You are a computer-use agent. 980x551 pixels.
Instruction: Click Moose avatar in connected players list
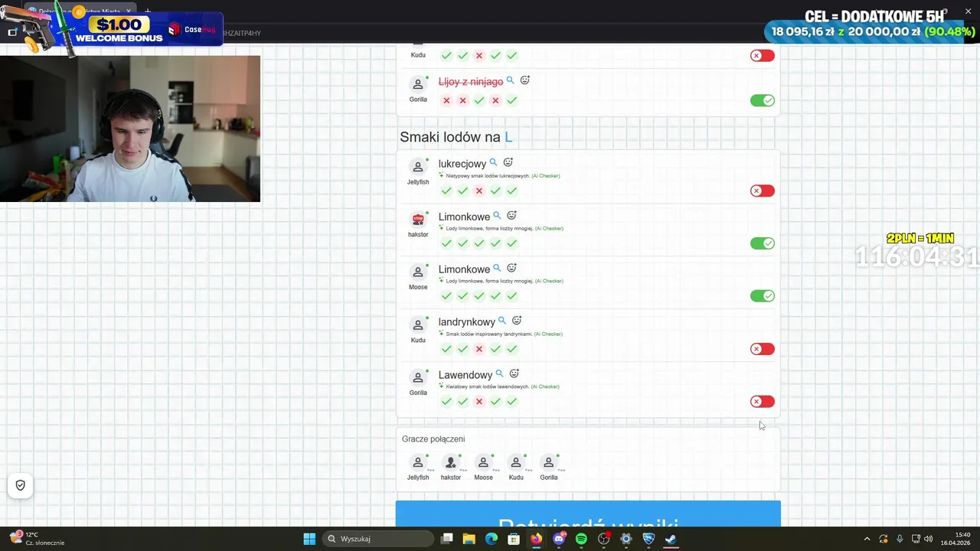click(x=483, y=462)
